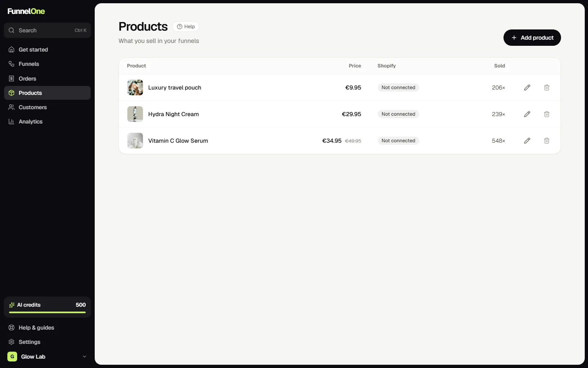Click the Add product button

[532, 38]
